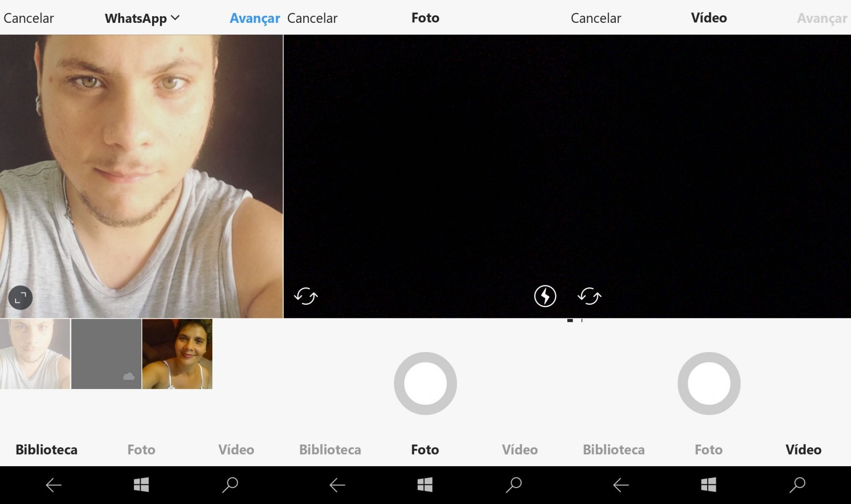
Task: Tap the greyed Avançar in Vídeo screen
Action: click(x=822, y=18)
